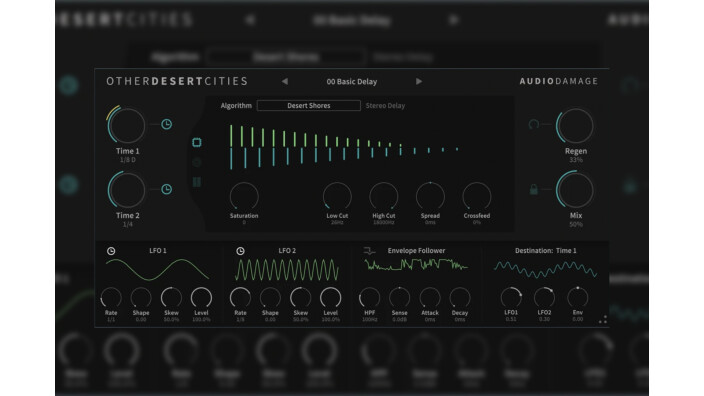Click the Destination LFO1 amount knob
Screen dimensions: 704x396
coord(511,297)
